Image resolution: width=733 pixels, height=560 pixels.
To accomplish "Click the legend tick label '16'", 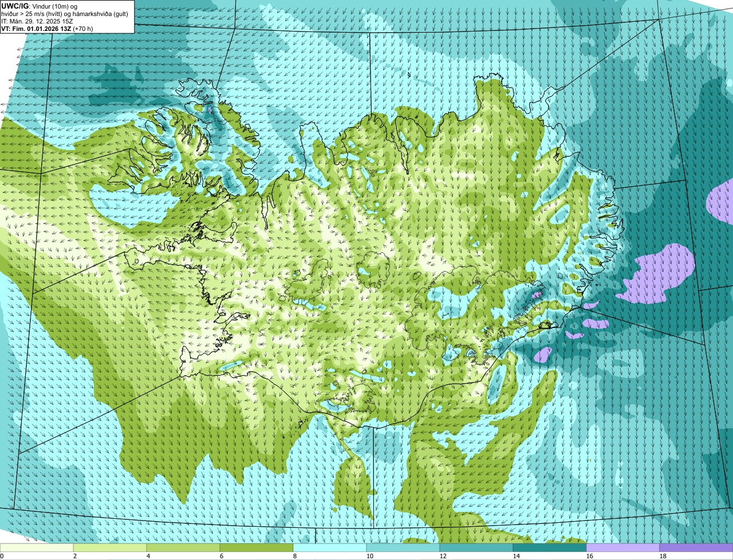I will coord(590,556).
